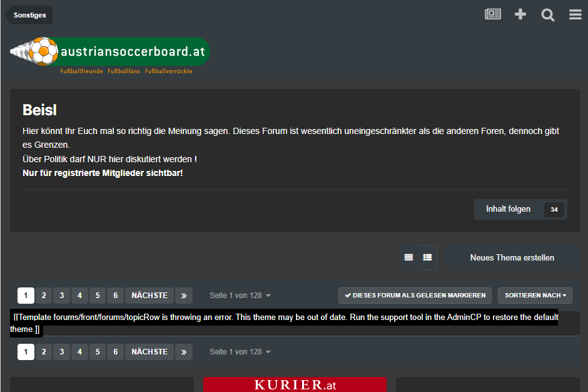The width and height of the screenshot is (588, 392).
Task: Click the plus create icon in header
Action: 520,14
